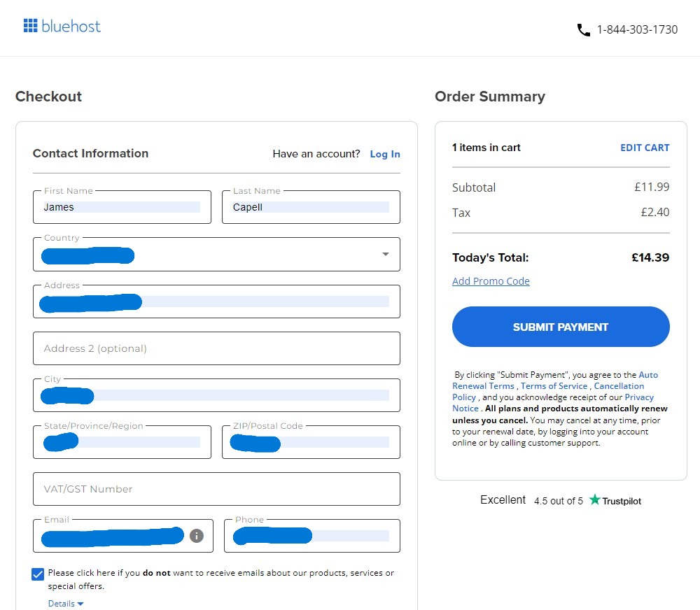Click the Today's Total £14.39 amount
Image resolution: width=700 pixels, height=610 pixels.
650,257
